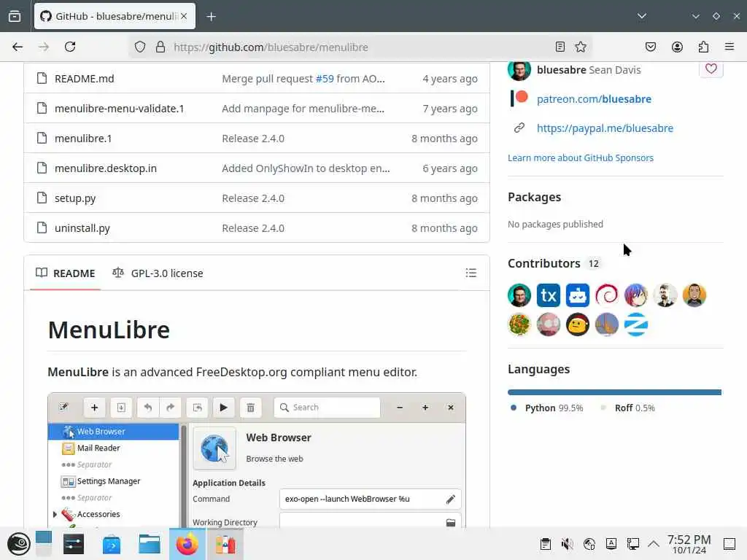Select Mail Reader in MenuLibre screenshot
This screenshot has height=560, width=747.
coord(98,448)
